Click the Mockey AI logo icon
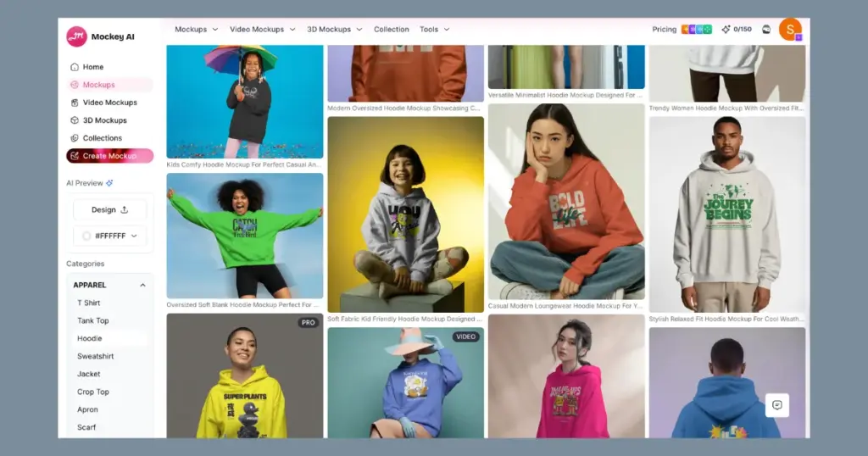868x456 pixels. click(x=77, y=36)
